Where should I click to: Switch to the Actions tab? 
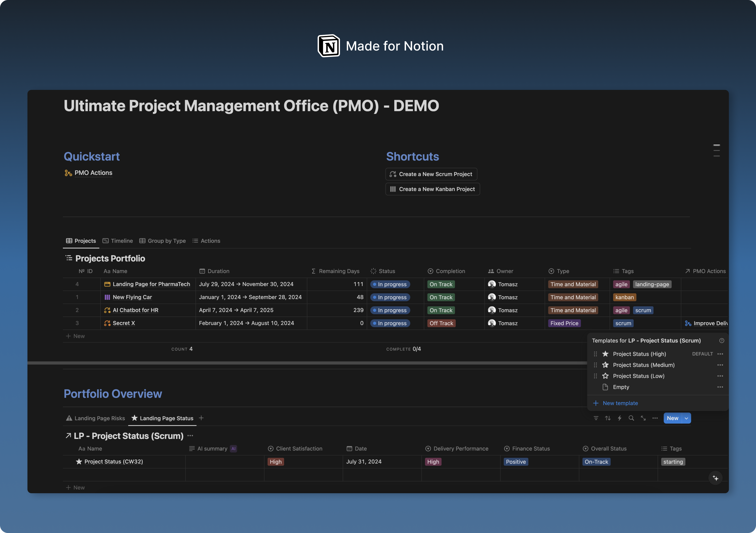207,241
